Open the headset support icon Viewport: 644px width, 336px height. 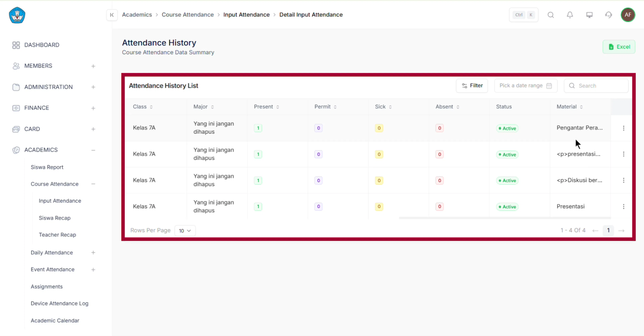click(608, 15)
